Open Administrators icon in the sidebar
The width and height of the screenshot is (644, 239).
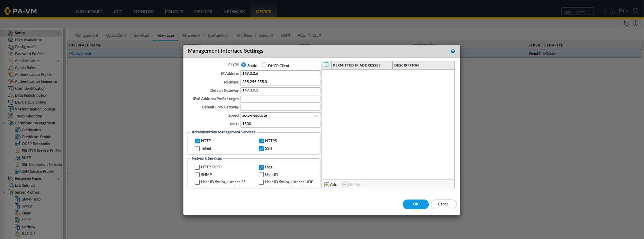tap(11, 61)
